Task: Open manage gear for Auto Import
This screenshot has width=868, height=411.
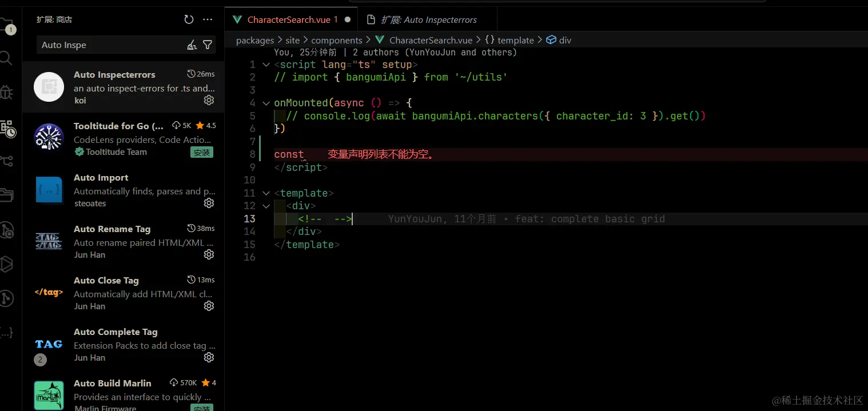Action: tap(209, 203)
